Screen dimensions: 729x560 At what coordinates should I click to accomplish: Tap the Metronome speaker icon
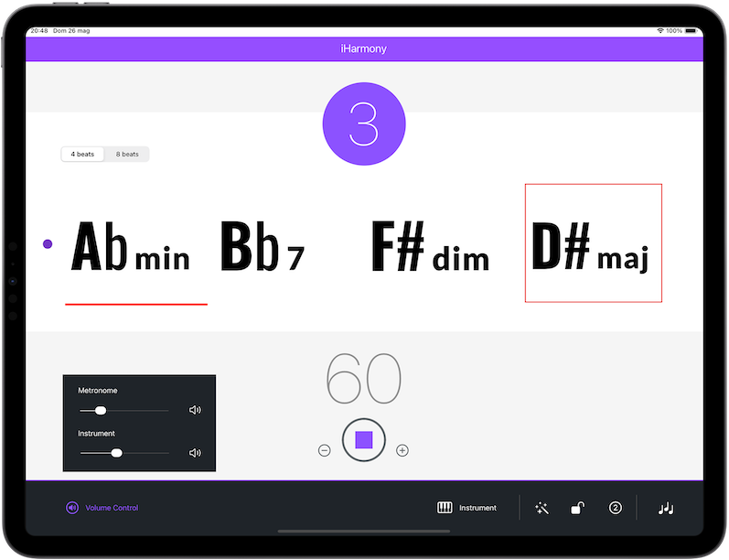click(x=195, y=410)
